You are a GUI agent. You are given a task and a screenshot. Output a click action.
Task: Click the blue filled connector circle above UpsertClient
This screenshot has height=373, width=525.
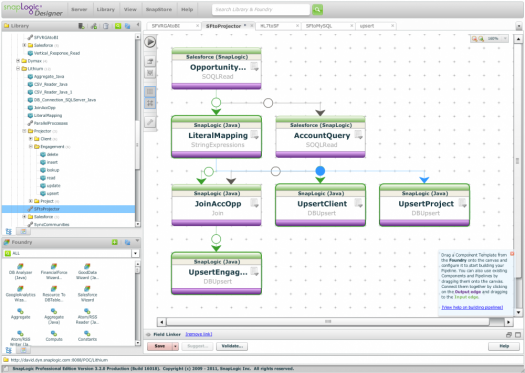(x=320, y=171)
